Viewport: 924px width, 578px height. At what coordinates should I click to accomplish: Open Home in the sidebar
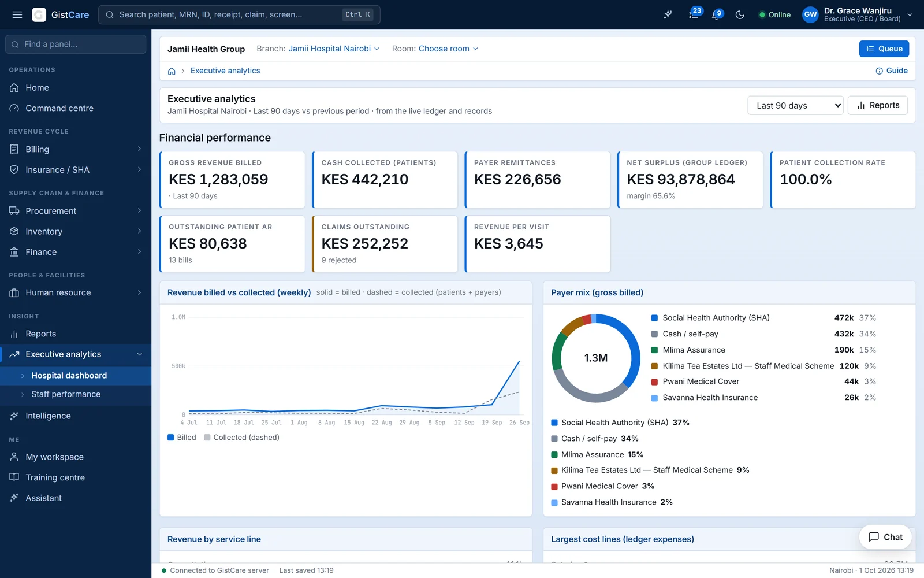pos(76,88)
